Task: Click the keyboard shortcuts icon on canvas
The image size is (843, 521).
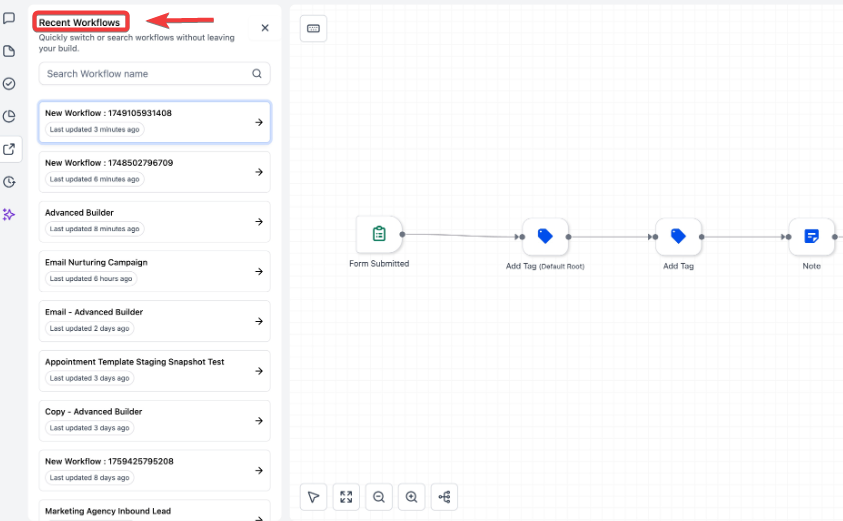Action: (x=313, y=29)
